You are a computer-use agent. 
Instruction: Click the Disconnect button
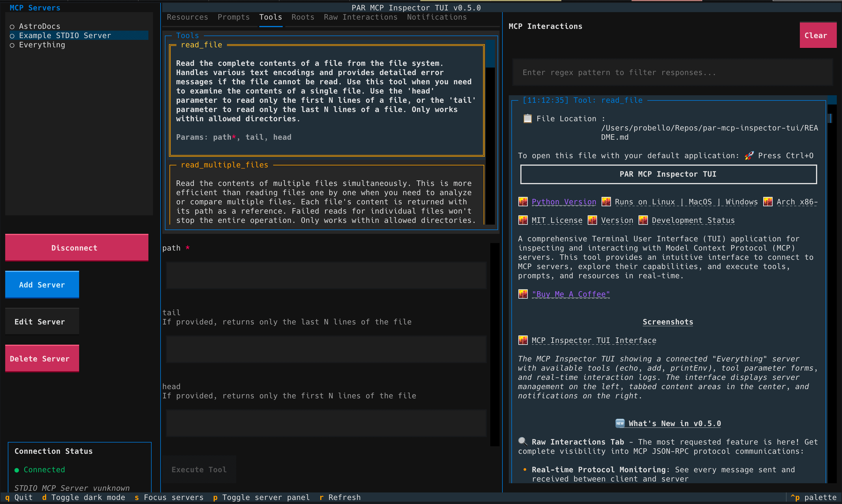(x=77, y=248)
